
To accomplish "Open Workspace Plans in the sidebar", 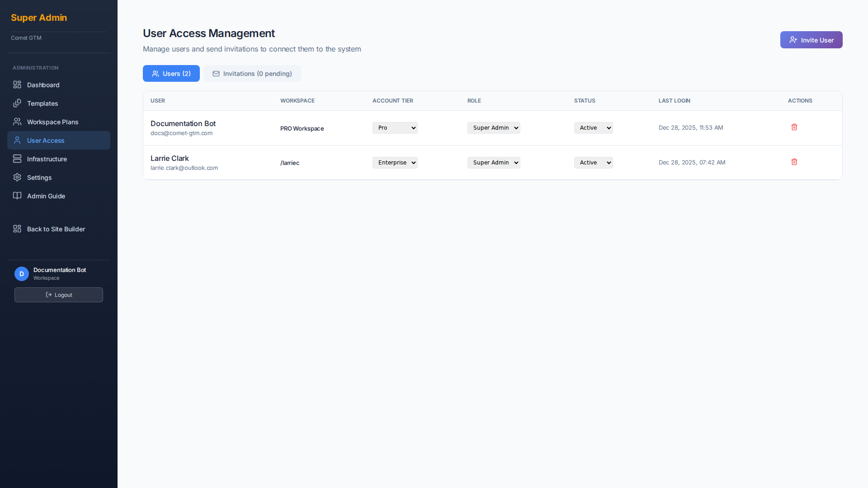I will tap(52, 122).
